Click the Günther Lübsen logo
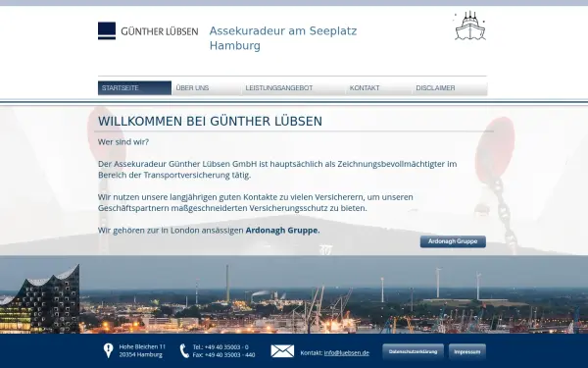The image size is (588, 368). tap(148, 30)
